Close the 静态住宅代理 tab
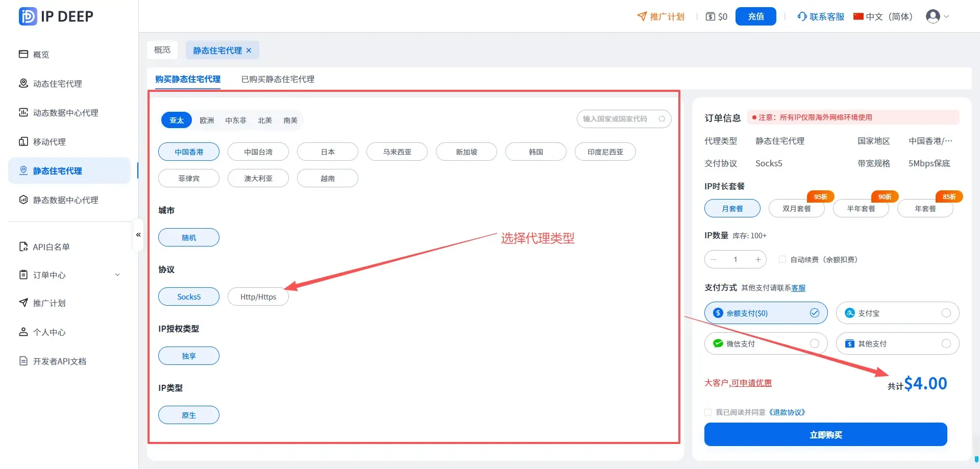The width and height of the screenshot is (980, 469). click(249, 51)
